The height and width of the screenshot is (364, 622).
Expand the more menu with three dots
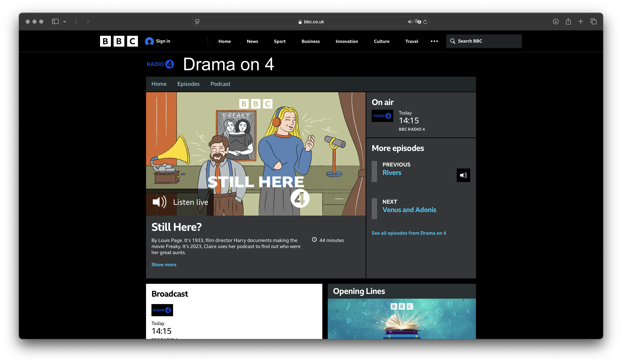pos(434,41)
